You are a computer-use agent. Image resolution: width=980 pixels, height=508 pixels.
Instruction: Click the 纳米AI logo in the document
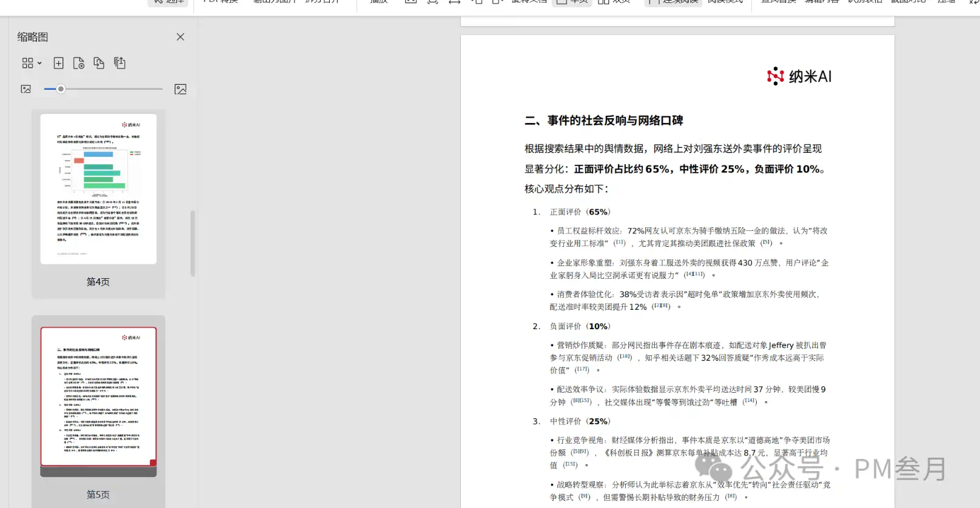(799, 76)
